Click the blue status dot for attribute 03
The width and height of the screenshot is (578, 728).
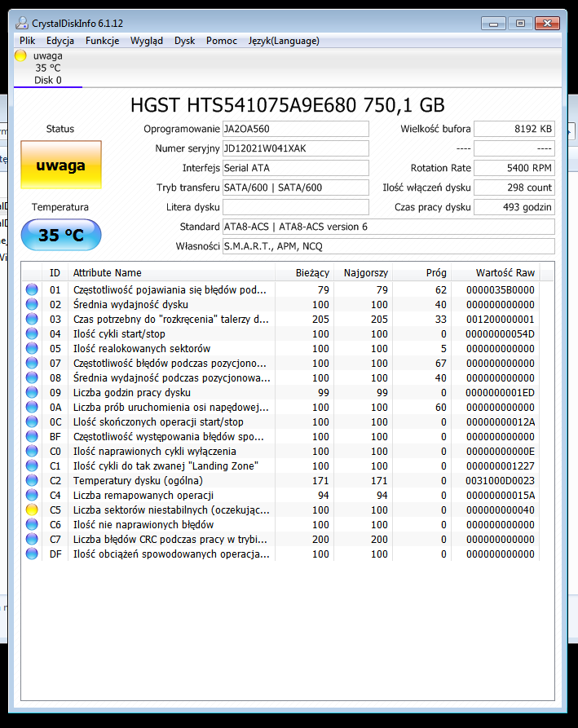click(32, 319)
